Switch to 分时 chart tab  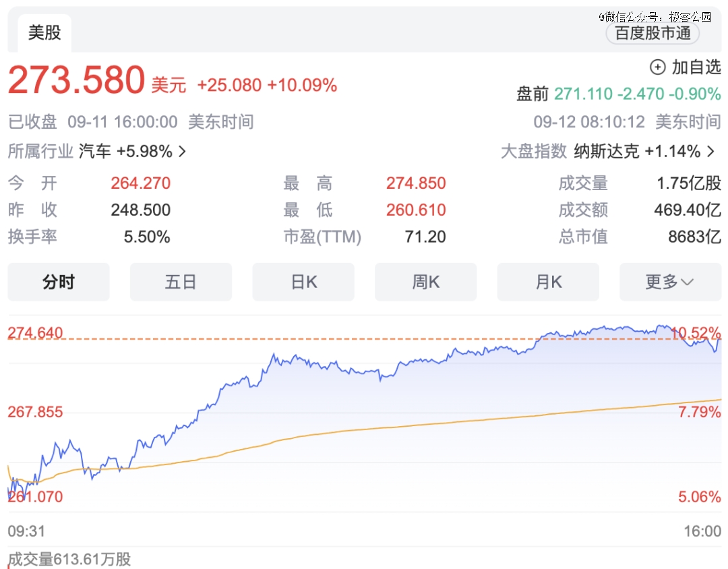point(59,282)
